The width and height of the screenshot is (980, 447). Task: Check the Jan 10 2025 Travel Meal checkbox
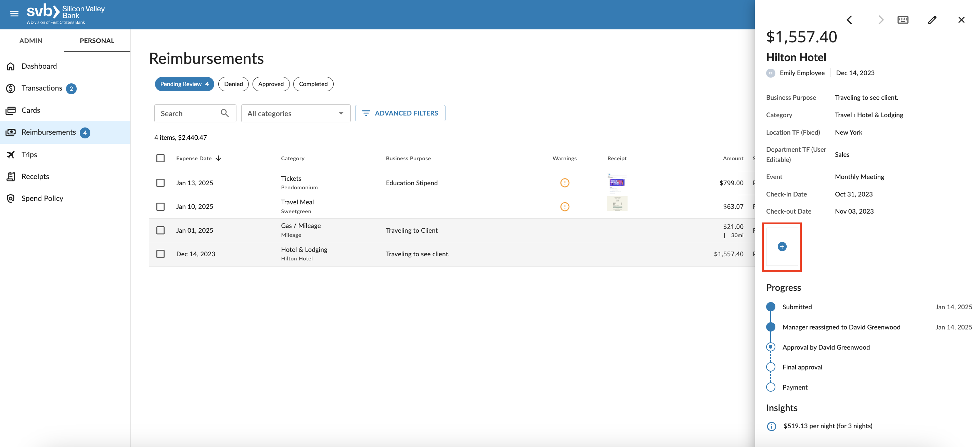coord(160,206)
